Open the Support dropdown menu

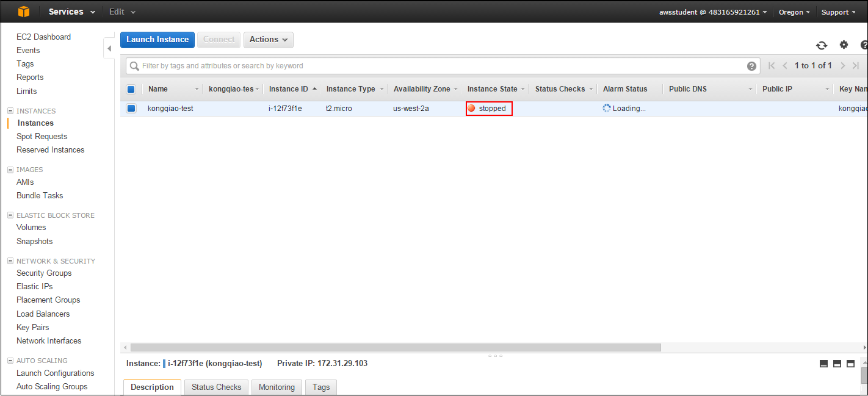[x=839, y=12]
